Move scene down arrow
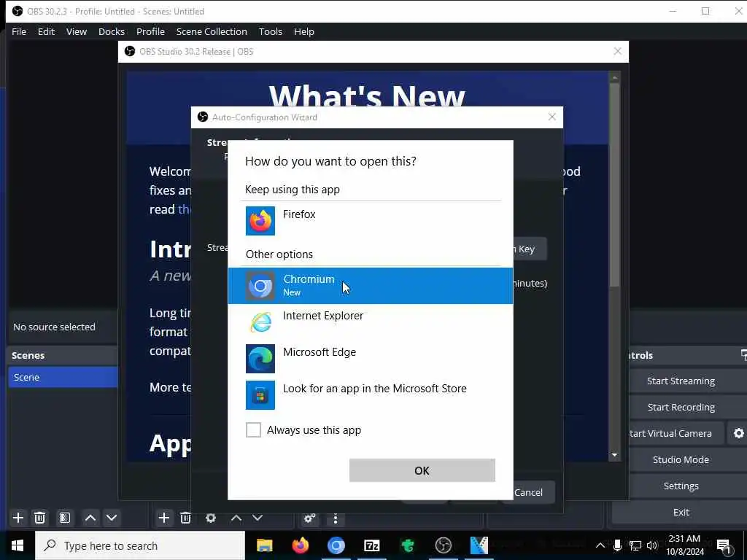The width and height of the screenshot is (747, 560). [x=112, y=518]
